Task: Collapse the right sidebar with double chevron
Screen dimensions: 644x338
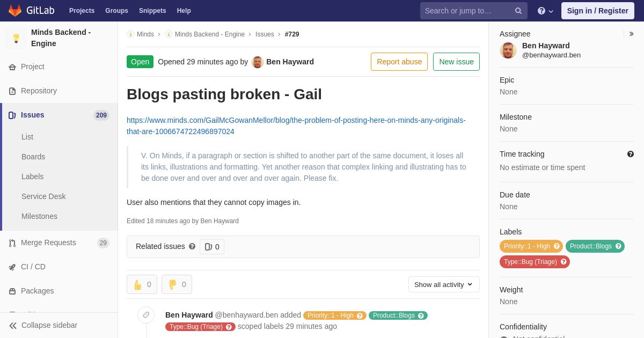Action: (631, 34)
